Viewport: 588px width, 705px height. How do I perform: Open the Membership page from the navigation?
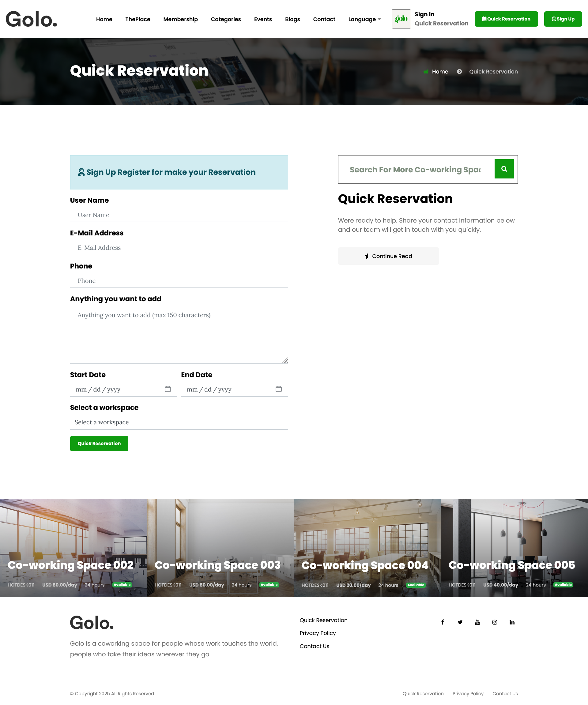pos(180,19)
